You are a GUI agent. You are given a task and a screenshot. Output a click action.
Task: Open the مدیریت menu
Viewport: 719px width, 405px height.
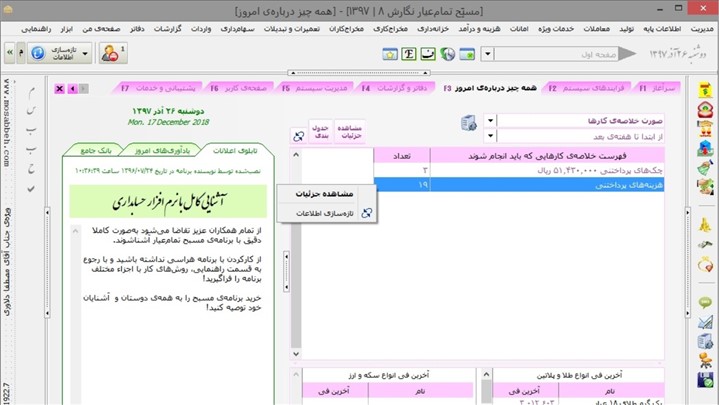pyautogui.click(x=702, y=29)
